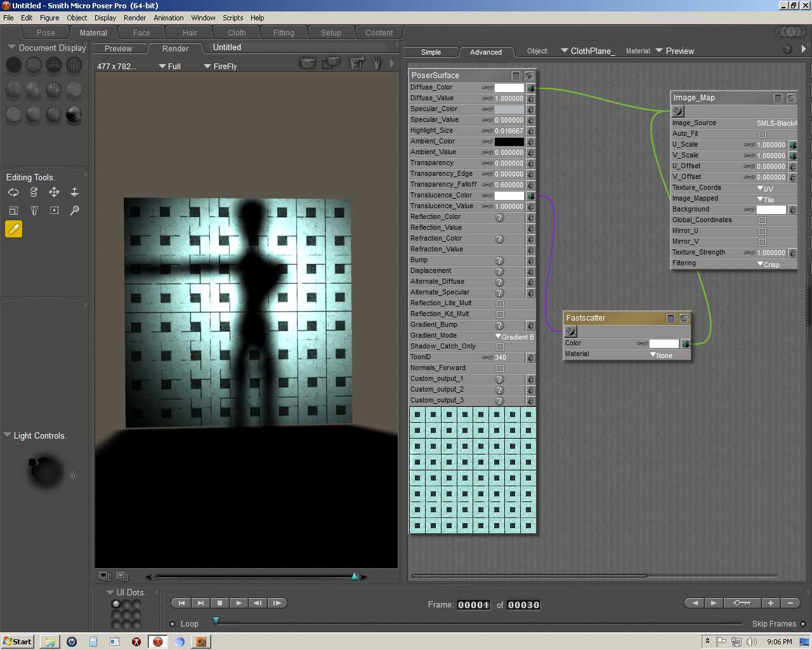The image size is (812, 650).
Task: Click the Render camera icon
Action: (307, 63)
